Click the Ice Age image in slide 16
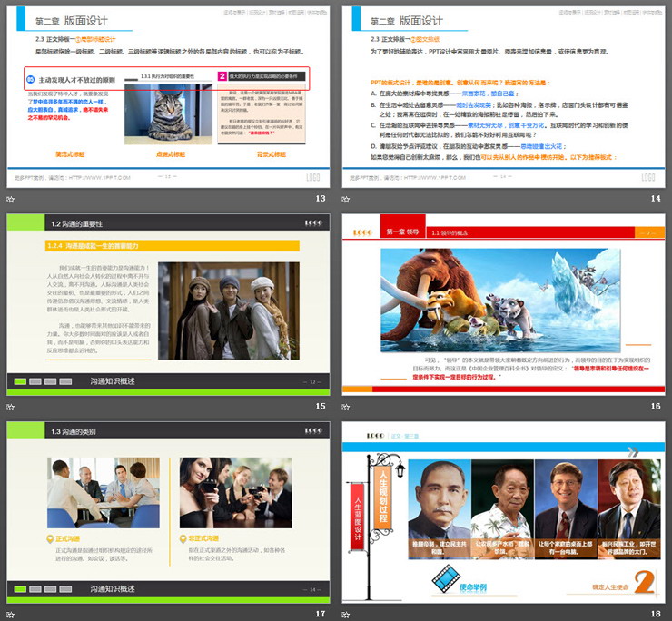 tap(500, 301)
